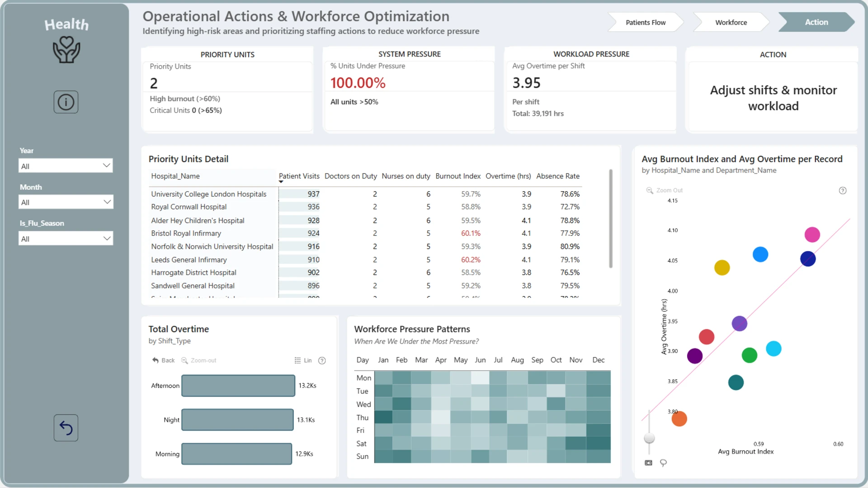
Task: Toggle camera snapshot icon under scatter chart
Action: click(x=648, y=463)
